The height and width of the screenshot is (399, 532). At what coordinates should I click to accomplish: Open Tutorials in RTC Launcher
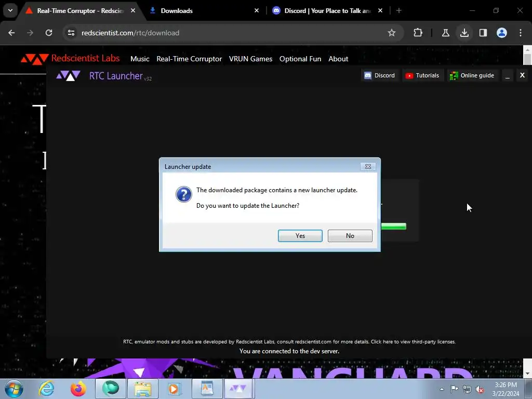tap(422, 75)
